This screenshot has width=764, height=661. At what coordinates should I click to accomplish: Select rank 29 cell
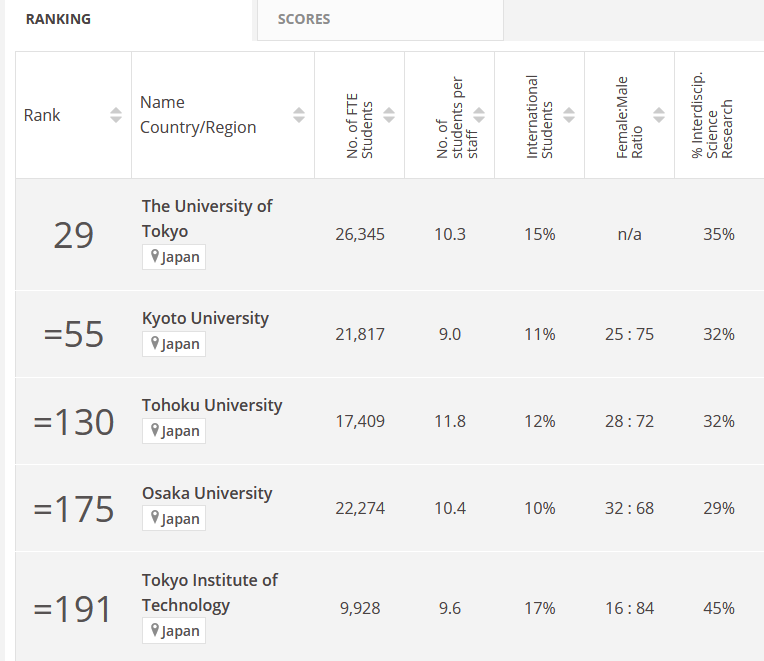(x=74, y=235)
